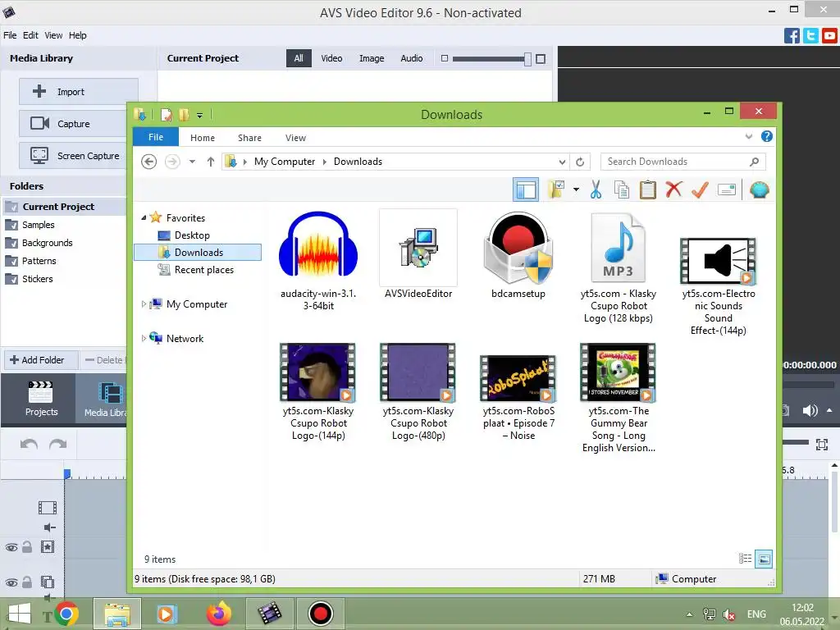Click the fullscreen preview icon
Viewport: 840px width, 630px height.
point(822,444)
